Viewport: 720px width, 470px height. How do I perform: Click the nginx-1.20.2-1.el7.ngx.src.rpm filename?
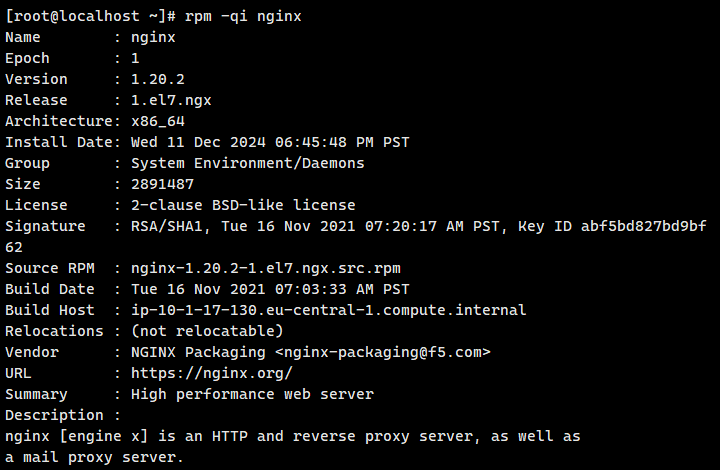pos(265,269)
